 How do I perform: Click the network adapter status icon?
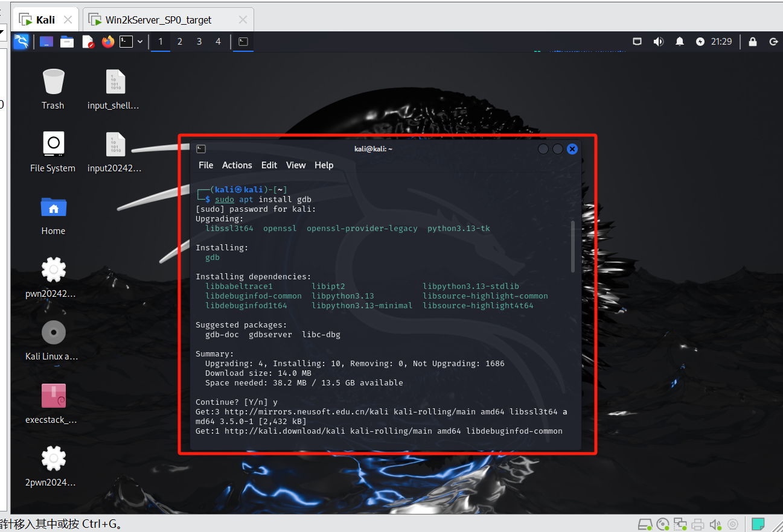(680, 524)
